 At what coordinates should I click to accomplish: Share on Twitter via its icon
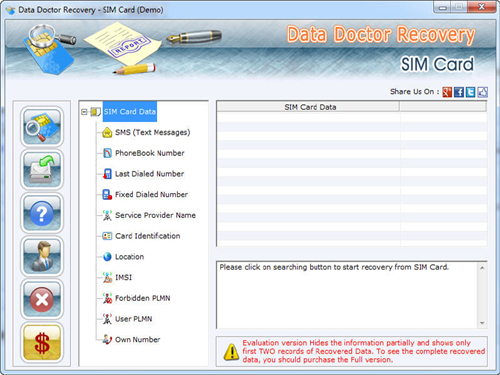pyautogui.click(x=470, y=92)
